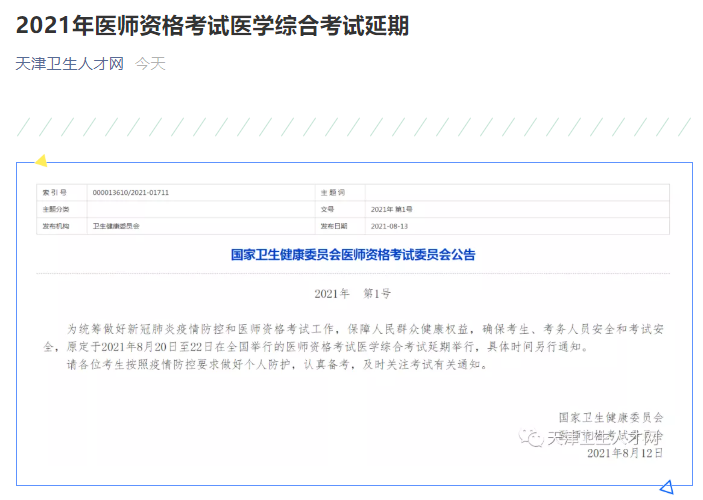703x500 pixels.
Task: Click the 发布机构 label cell
Action: click(56, 227)
